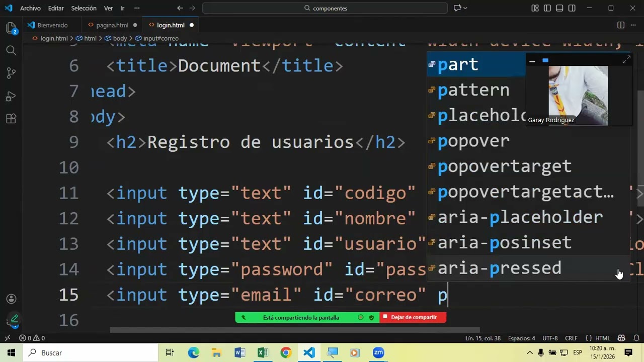
Task: Open Microsoft Word from the taskbar
Action: point(239,353)
